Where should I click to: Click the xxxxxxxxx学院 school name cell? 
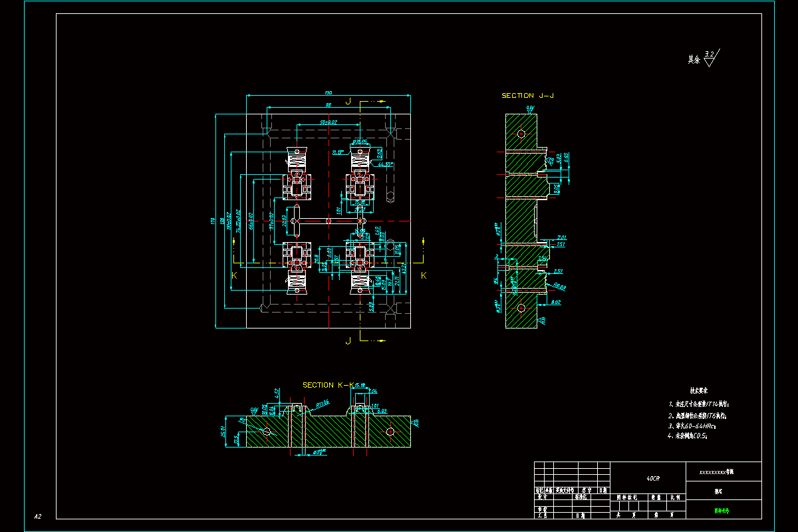click(724, 472)
